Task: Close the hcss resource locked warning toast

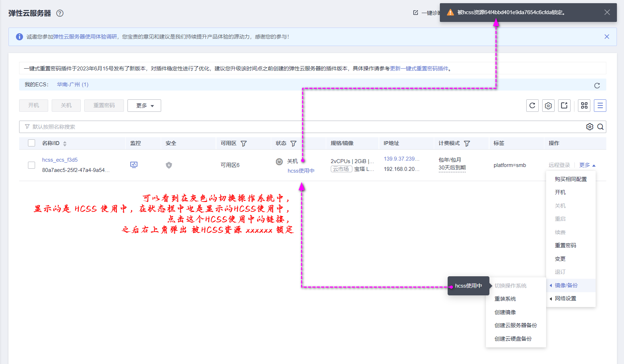Action: pos(607,12)
